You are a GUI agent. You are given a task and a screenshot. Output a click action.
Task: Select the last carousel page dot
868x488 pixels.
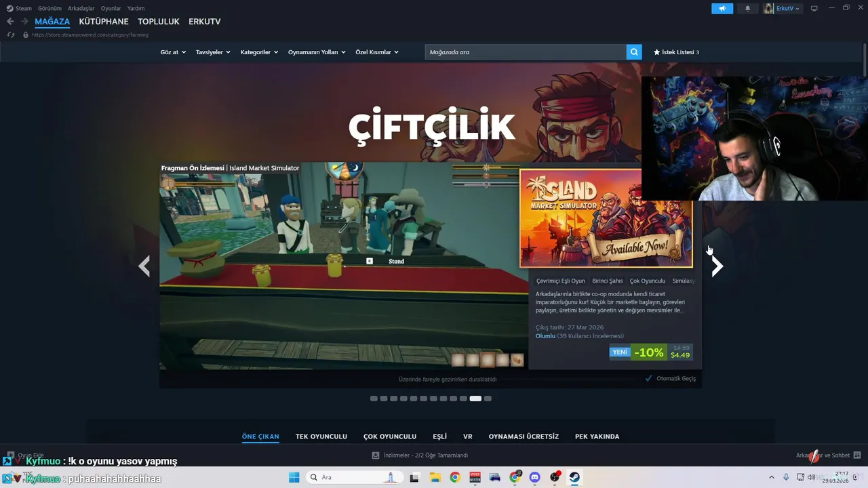click(x=488, y=399)
